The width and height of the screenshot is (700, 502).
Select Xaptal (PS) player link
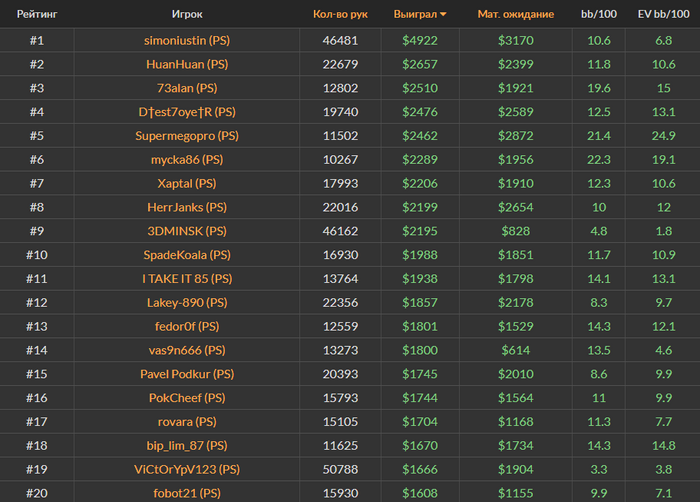point(187,184)
